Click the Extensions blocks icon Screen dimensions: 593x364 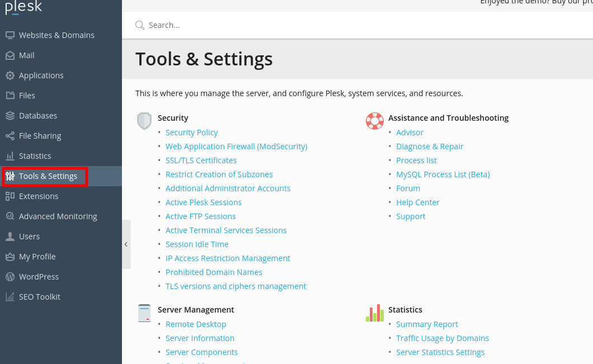(x=10, y=196)
